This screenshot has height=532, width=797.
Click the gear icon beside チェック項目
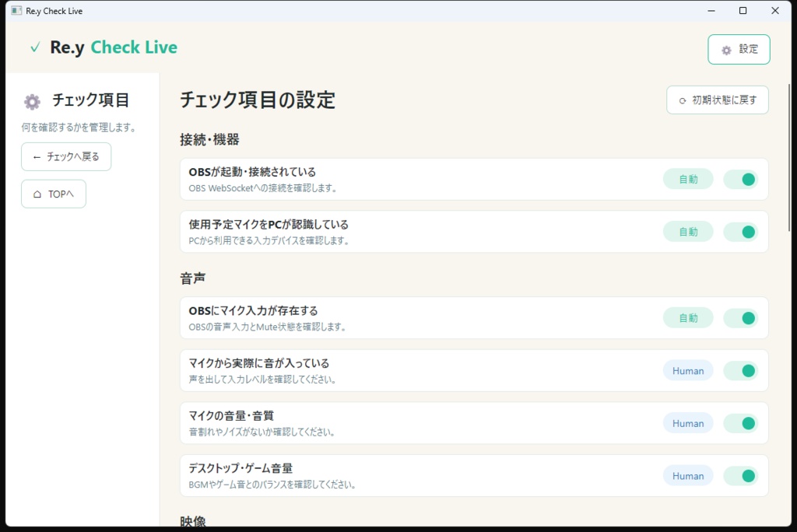[x=32, y=102]
